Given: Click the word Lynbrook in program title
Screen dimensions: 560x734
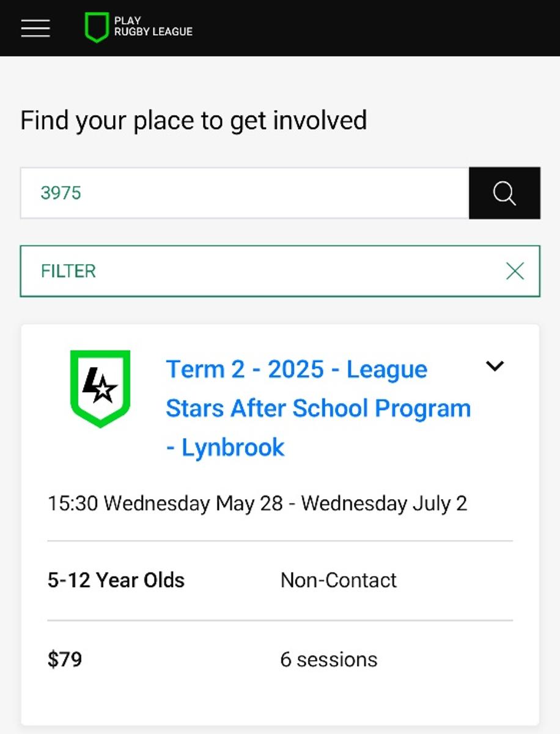Looking at the screenshot, I should click(233, 448).
